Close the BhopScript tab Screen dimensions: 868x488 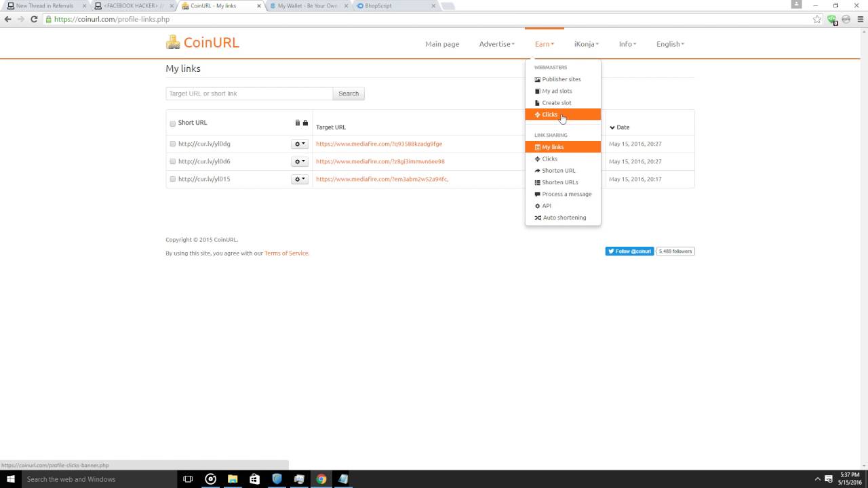pyautogui.click(x=434, y=5)
